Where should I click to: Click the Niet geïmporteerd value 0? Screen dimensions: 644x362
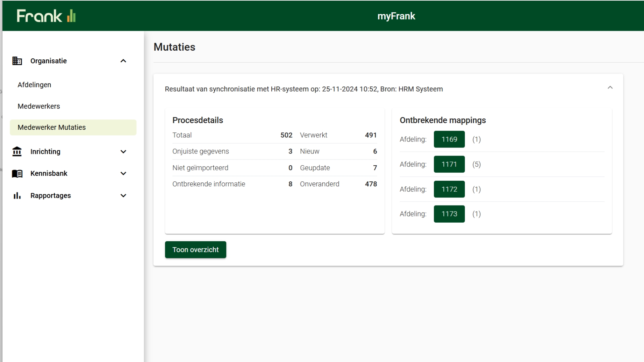point(290,168)
